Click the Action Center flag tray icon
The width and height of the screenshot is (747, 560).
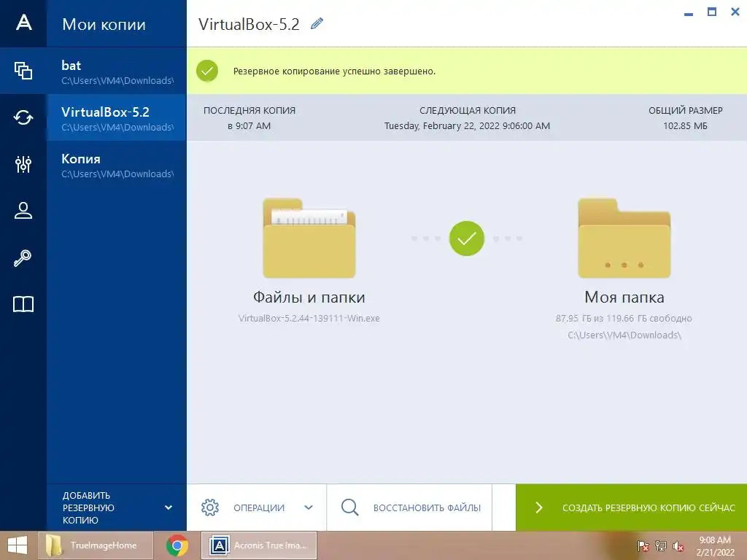pos(643,546)
